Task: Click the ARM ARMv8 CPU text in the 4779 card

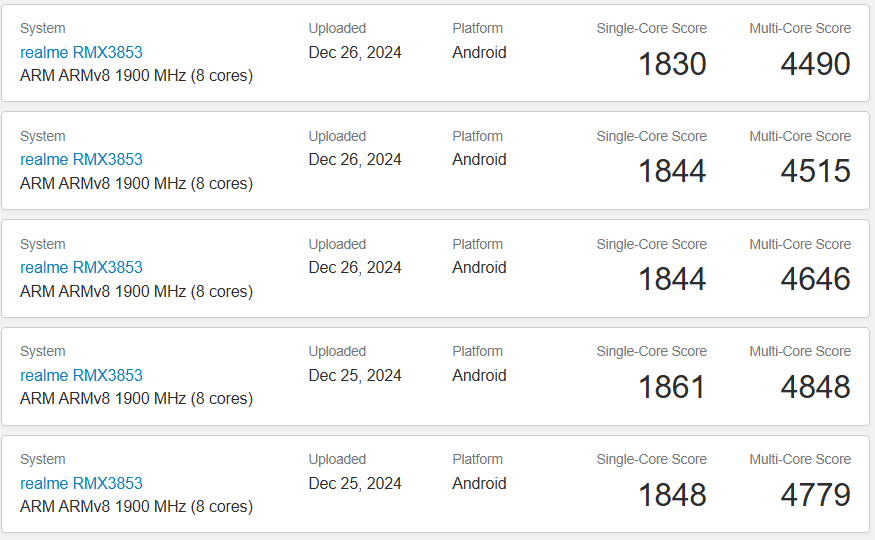Action: click(137, 507)
